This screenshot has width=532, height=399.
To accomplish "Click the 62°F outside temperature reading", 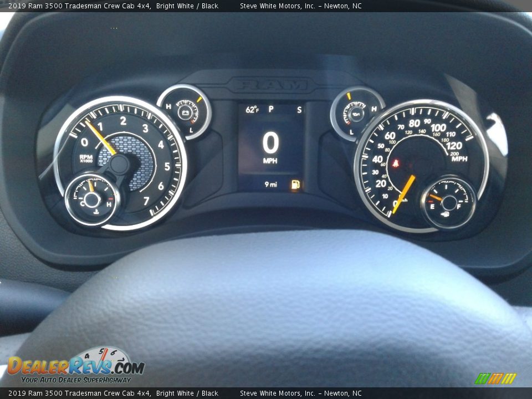I will (x=252, y=110).
